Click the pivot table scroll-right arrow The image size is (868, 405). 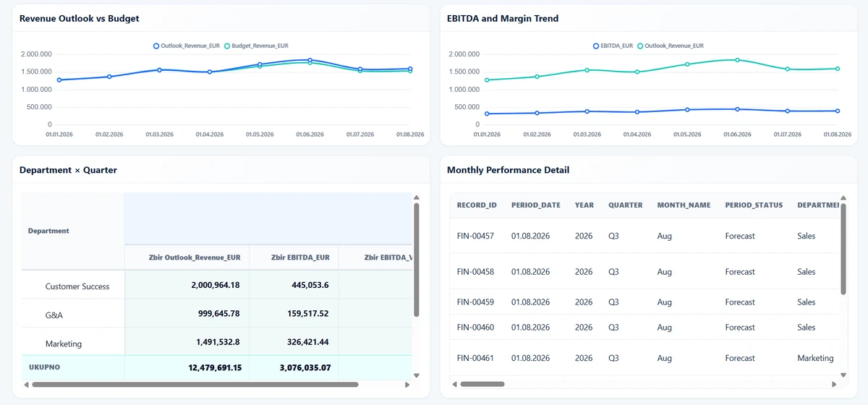tap(407, 385)
